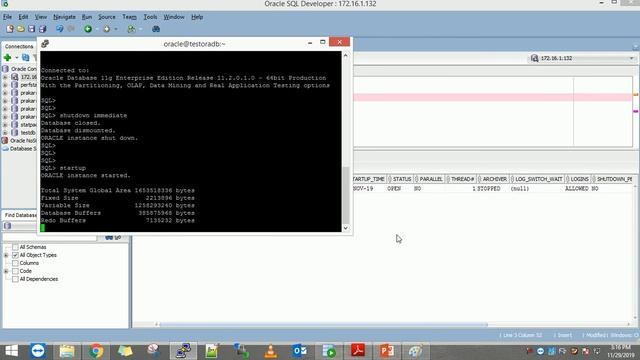The height and width of the screenshot is (360, 640).
Task: Toggle the All Dependencies checkbox
Action: point(15,279)
